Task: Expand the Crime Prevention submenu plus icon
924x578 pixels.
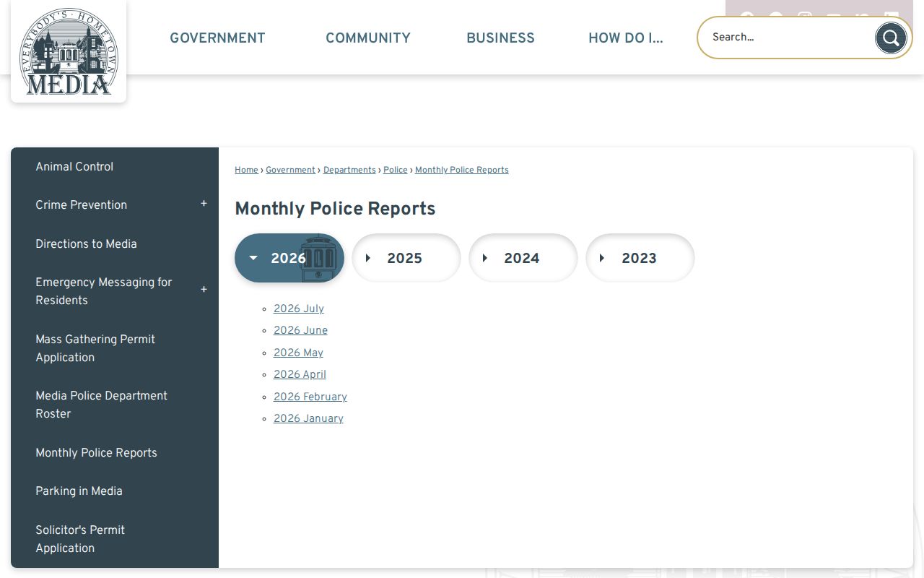Action: 204,204
